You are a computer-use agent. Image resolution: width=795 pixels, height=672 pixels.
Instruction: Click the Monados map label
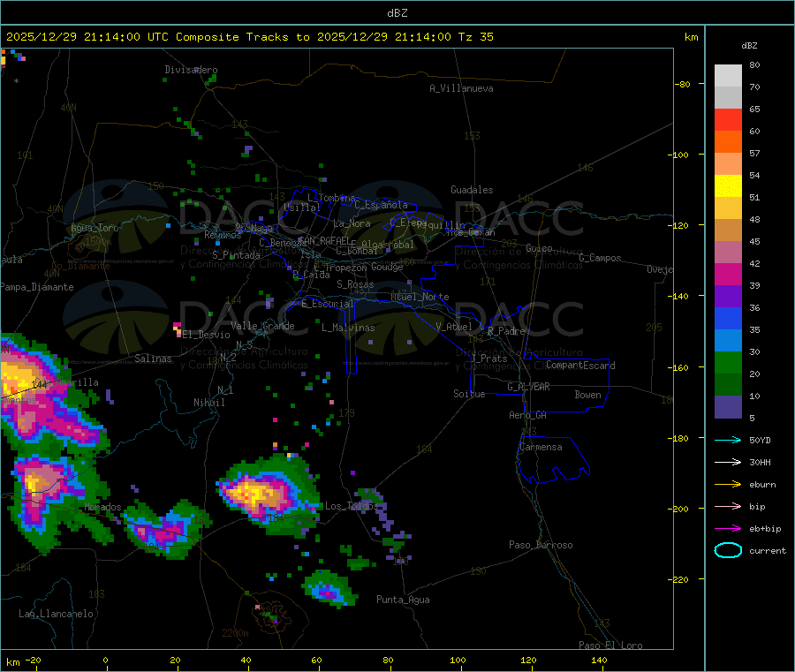[102, 507]
